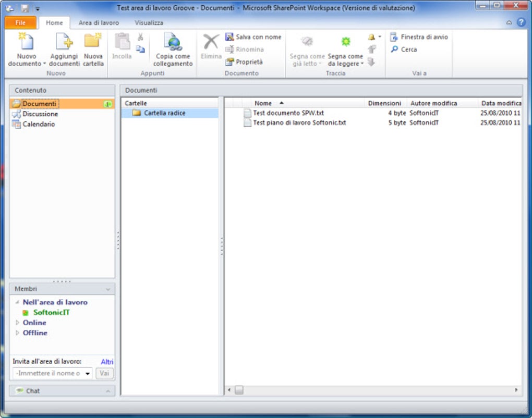Click Finestra di avvio
This screenshot has width=532, height=418.
419,36
